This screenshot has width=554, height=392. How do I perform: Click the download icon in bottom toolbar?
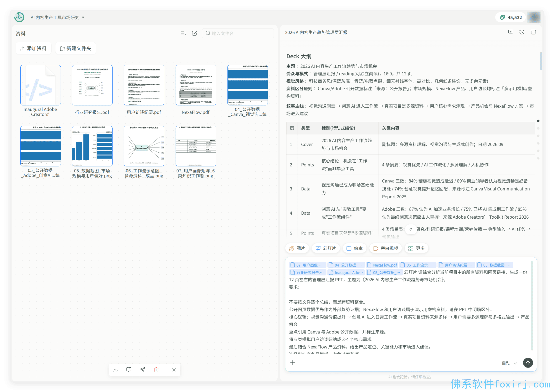point(115,370)
